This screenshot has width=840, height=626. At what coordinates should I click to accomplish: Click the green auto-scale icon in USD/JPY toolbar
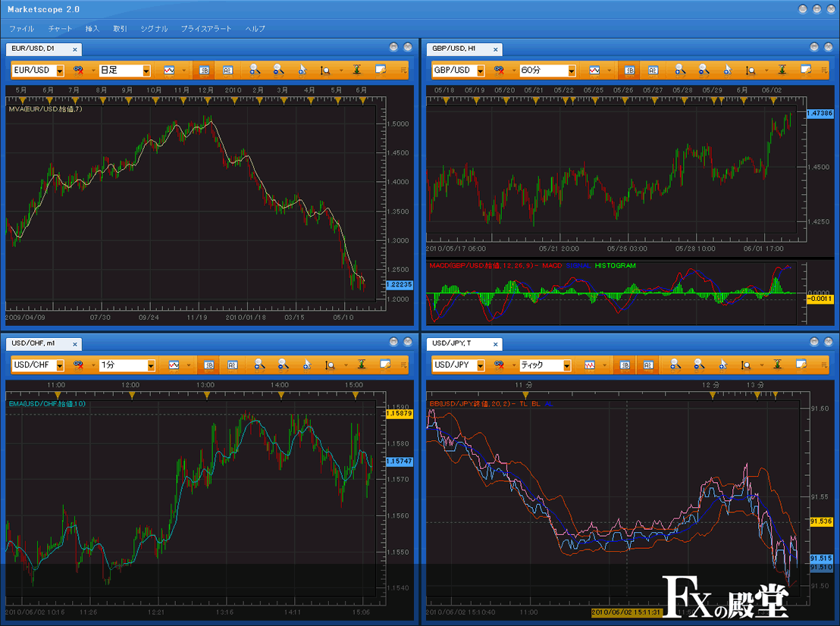click(x=777, y=364)
